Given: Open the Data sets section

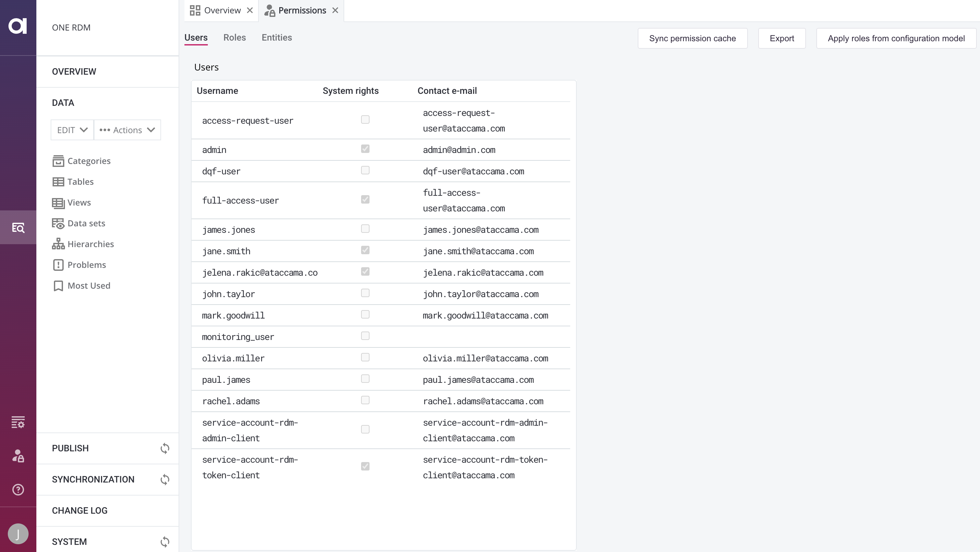Looking at the screenshot, I should tap(86, 223).
